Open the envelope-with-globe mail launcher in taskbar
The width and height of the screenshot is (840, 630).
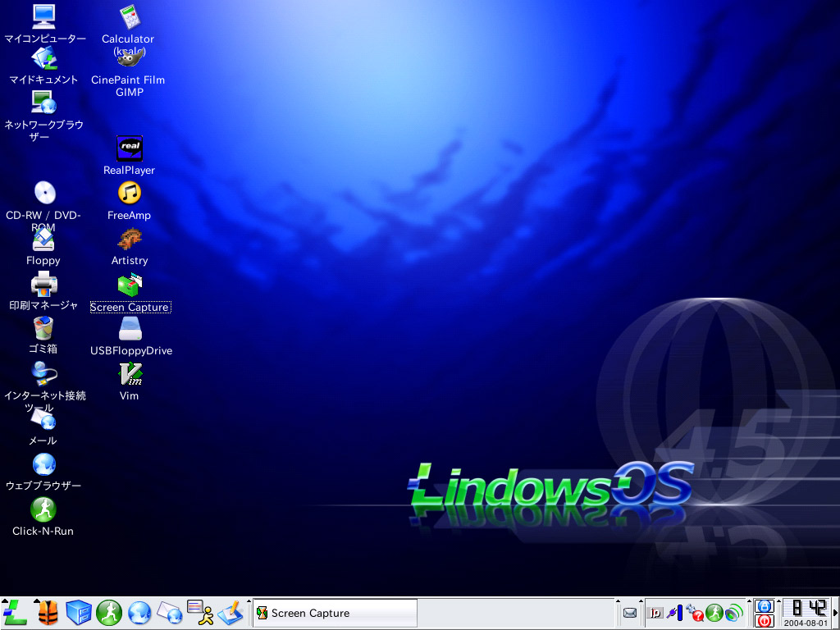tap(170, 612)
